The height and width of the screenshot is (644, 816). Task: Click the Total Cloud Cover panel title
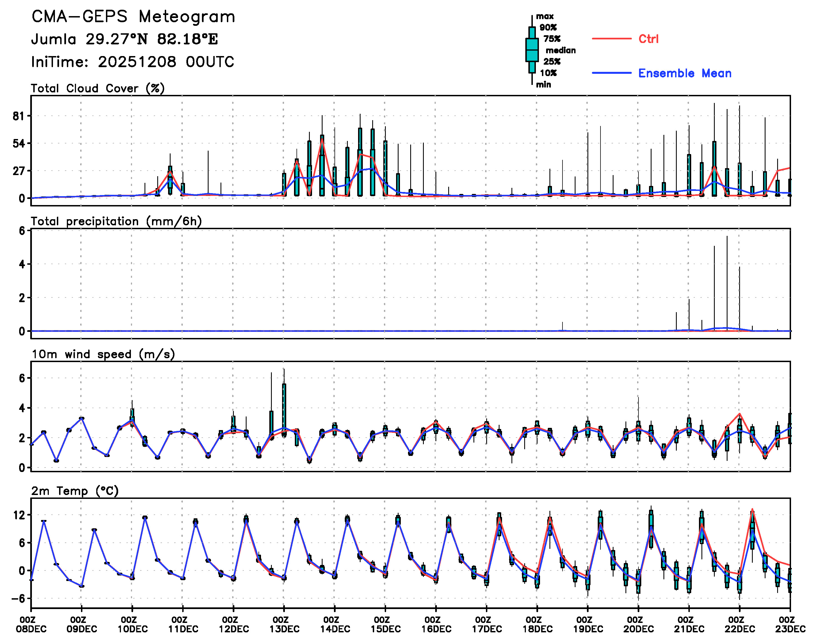coord(98,88)
